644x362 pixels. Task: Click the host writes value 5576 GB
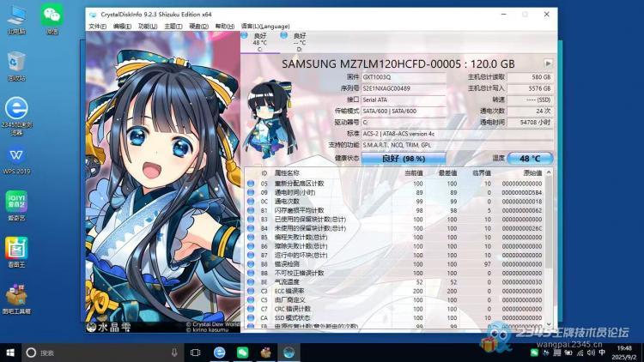tap(530, 88)
